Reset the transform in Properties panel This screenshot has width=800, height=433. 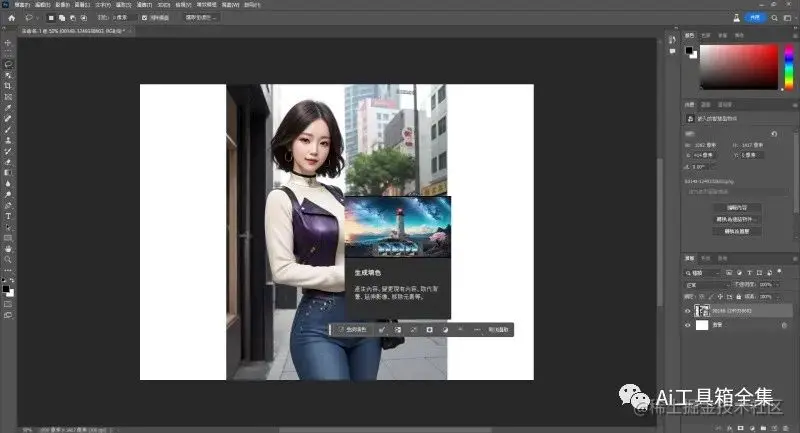[774, 134]
